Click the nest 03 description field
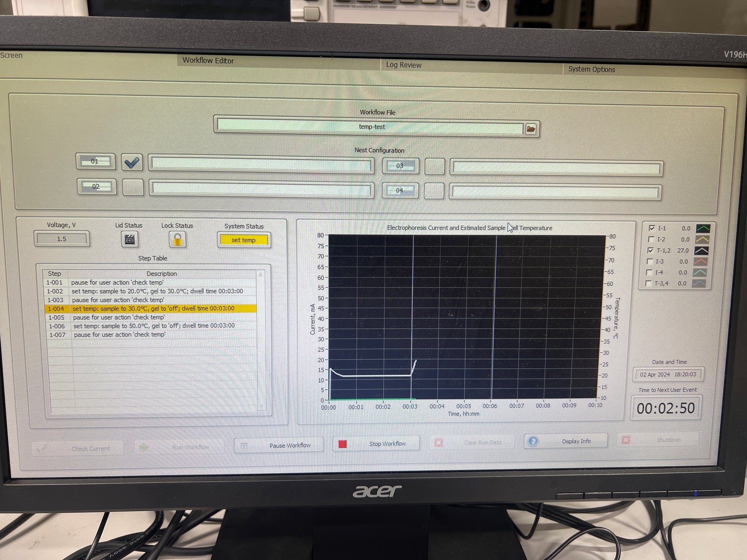The width and height of the screenshot is (747, 560). tap(556, 168)
